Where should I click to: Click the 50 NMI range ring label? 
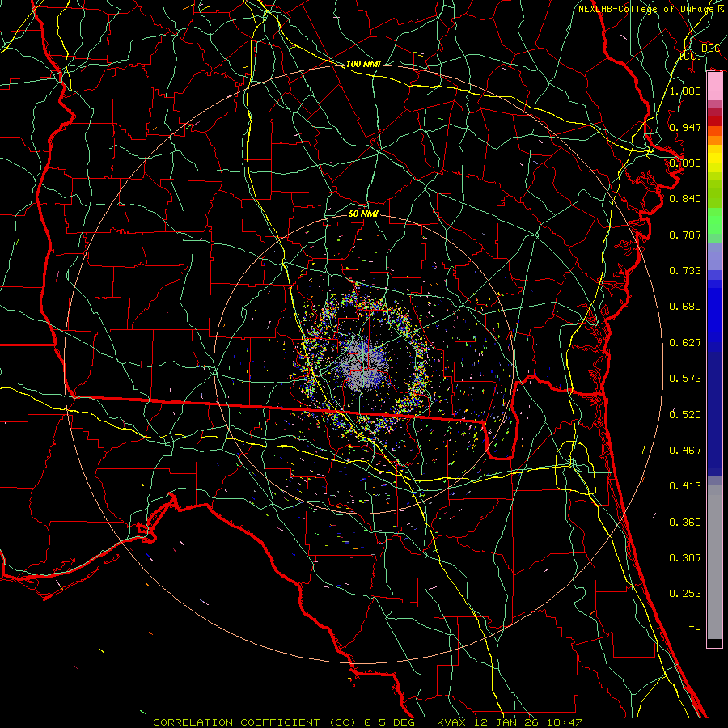point(363,214)
